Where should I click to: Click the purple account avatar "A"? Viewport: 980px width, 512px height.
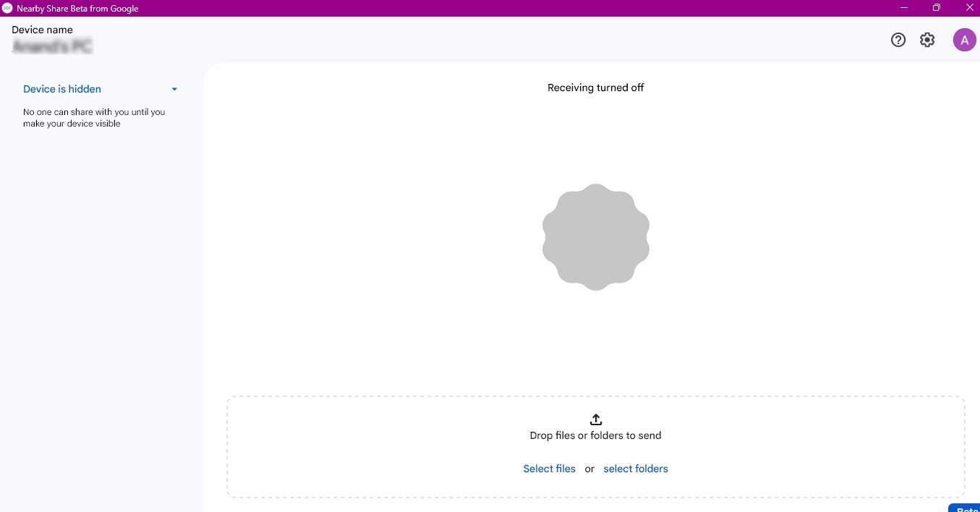tap(964, 40)
